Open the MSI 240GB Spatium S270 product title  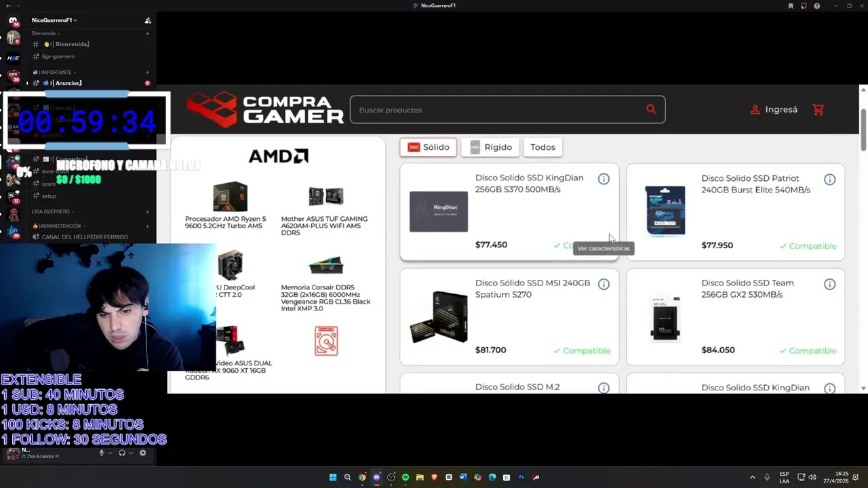click(x=532, y=289)
